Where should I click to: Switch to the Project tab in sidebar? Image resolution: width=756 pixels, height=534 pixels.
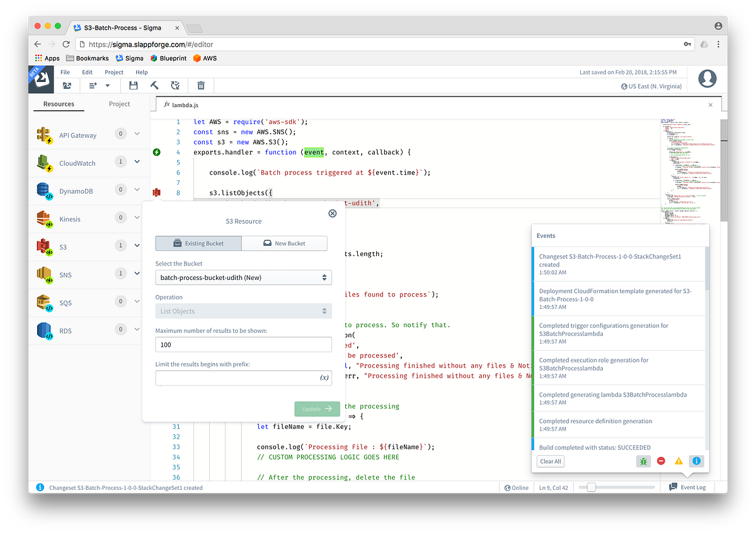(x=119, y=103)
